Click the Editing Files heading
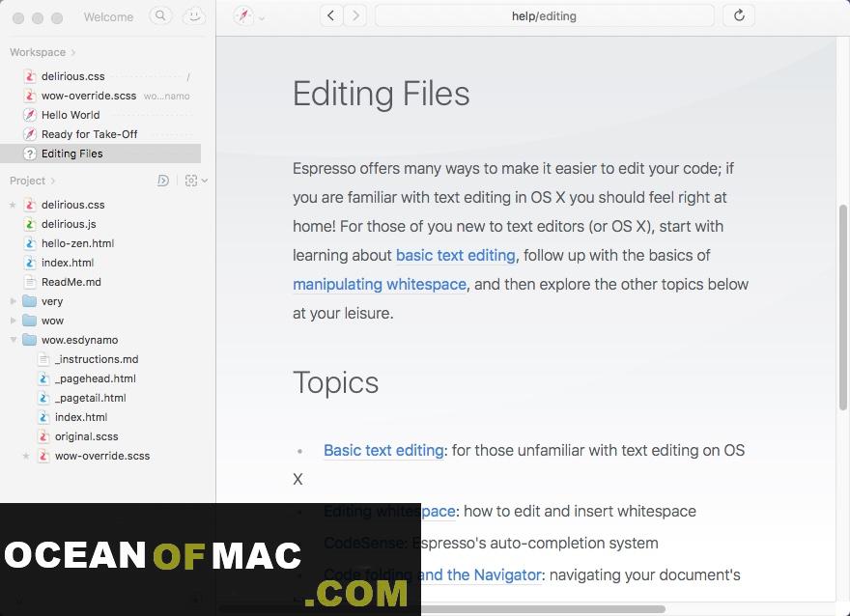The width and height of the screenshot is (850, 616). tap(382, 95)
